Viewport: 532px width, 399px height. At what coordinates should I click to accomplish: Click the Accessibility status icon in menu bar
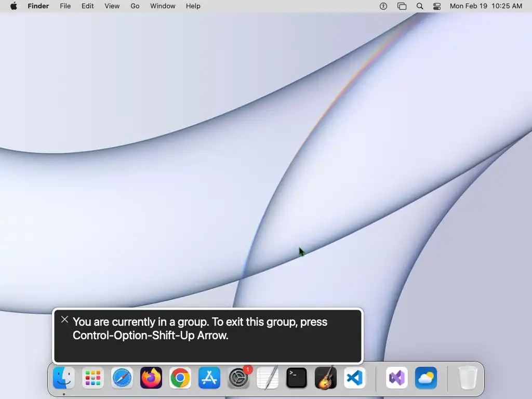click(383, 6)
